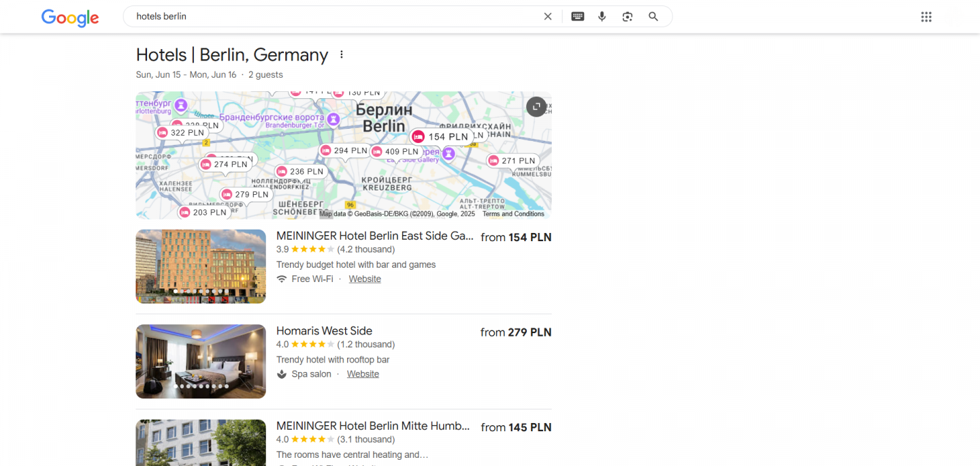Click the Brandenburg Gate attraction marker on map
Viewport: 980px width, 466px height.
333,120
